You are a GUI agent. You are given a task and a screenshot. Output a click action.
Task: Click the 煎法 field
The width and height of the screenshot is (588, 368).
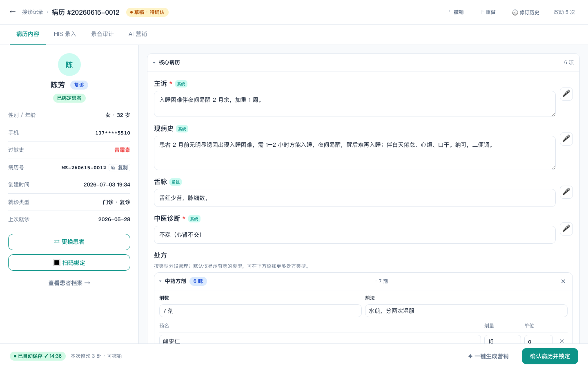tap(466, 311)
